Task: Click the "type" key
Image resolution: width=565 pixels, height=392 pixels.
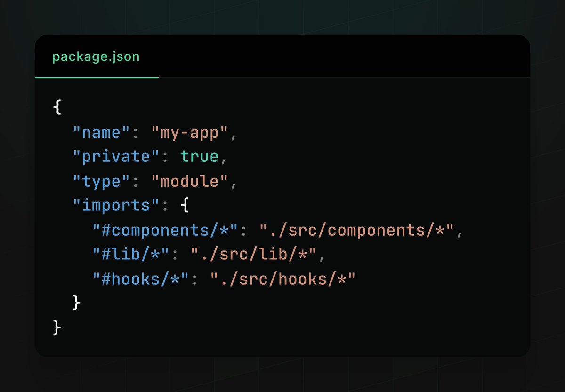Action: pos(101,182)
